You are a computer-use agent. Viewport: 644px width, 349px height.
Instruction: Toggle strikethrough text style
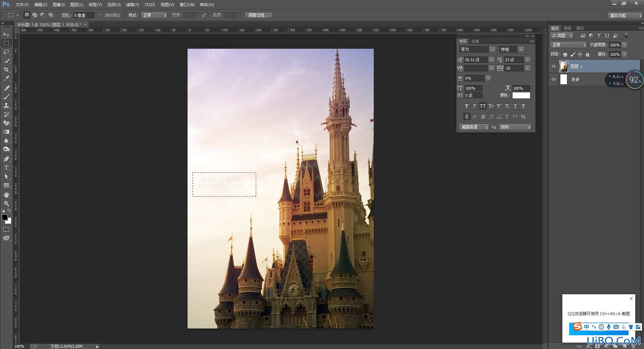(523, 106)
